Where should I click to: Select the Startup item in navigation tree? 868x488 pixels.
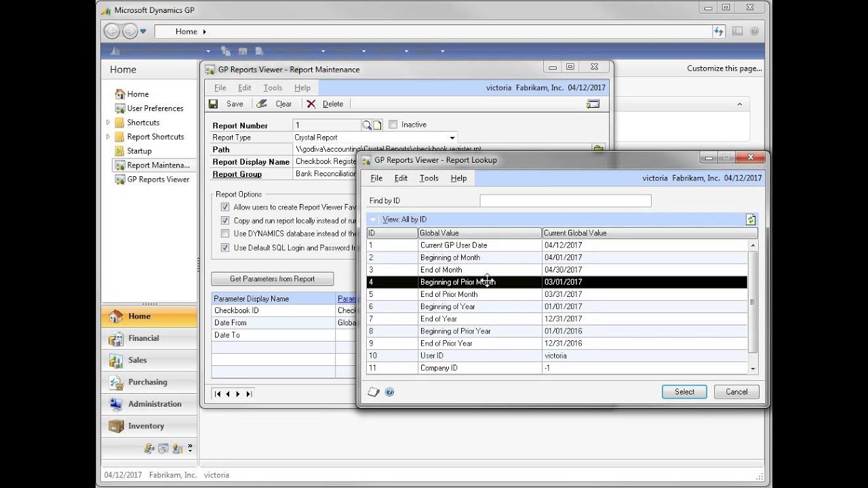[x=139, y=151]
